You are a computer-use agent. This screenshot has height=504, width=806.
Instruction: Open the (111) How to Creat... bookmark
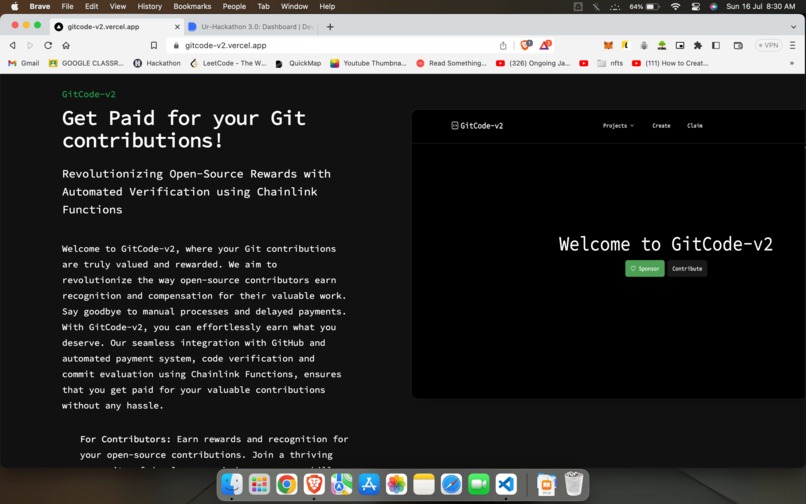[x=670, y=63]
